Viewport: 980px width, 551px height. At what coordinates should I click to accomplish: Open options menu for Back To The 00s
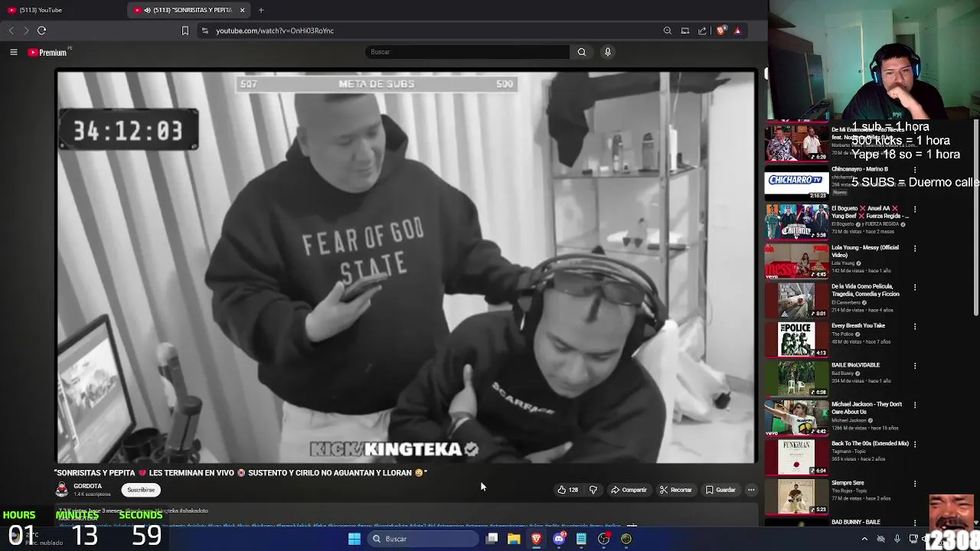915,445
